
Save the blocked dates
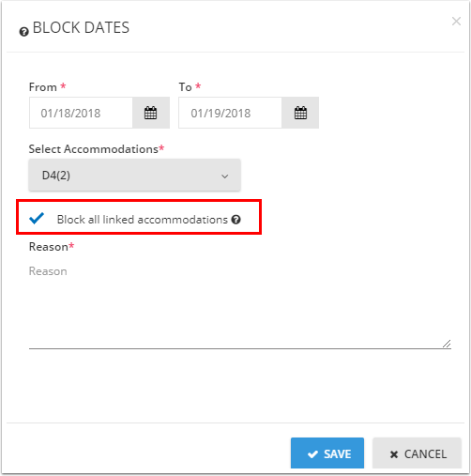(327, 453)
